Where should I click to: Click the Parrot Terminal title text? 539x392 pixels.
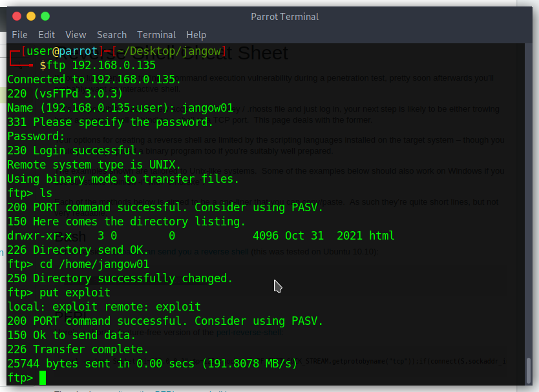click(284, 16)
